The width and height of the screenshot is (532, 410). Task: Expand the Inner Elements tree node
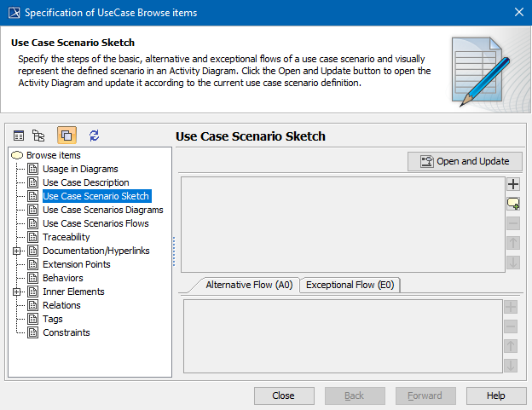point(15,292)
